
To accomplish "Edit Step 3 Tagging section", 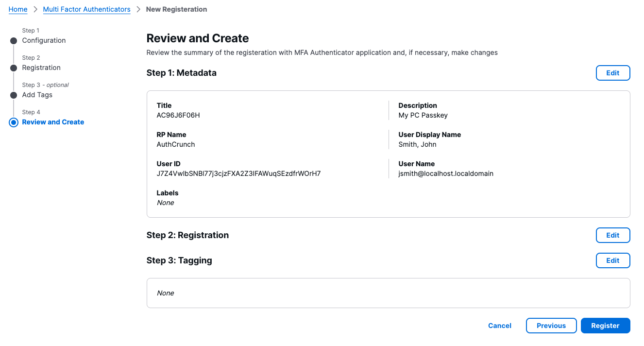I will 612,260.
